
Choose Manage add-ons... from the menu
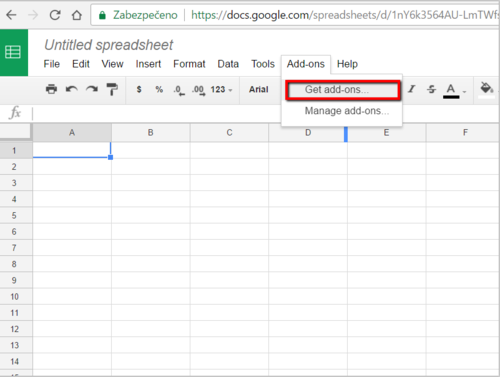(342, 111)
